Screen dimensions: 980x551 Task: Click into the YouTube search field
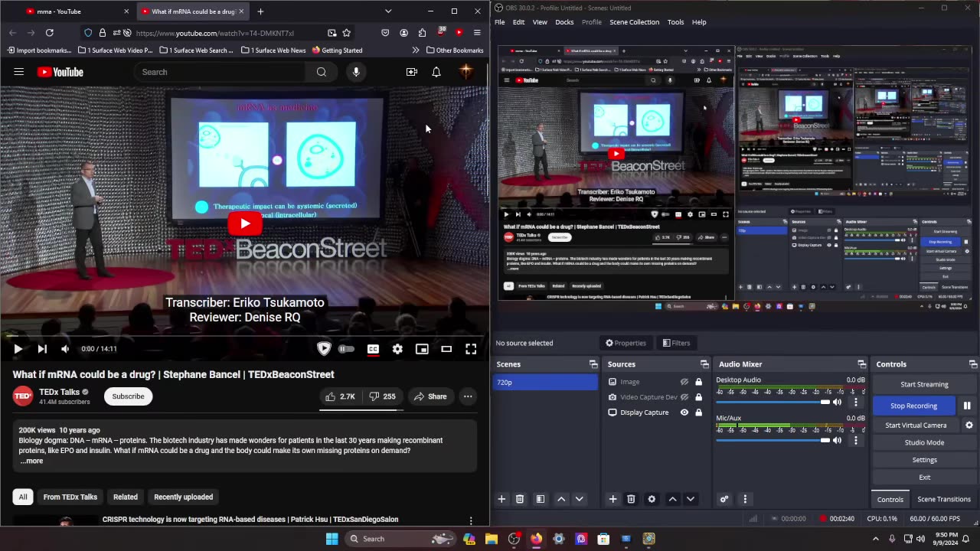pyautogui.click(x=222, y=72)
